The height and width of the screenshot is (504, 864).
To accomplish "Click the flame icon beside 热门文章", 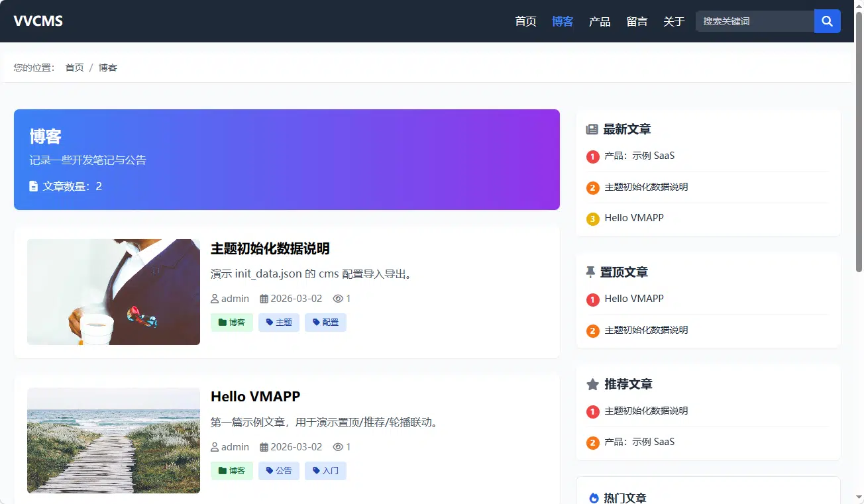I will [594, 498].
